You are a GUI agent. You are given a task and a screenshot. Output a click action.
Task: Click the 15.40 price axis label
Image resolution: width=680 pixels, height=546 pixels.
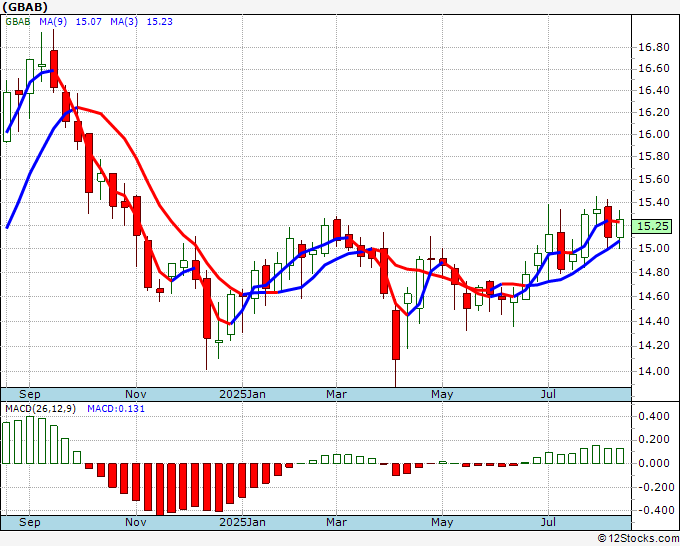point(654,202)
